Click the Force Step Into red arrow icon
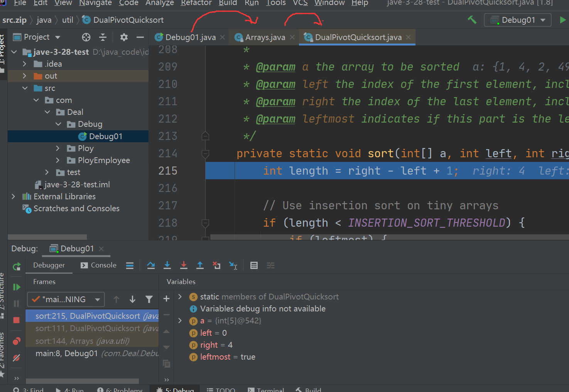The height and width of the screenshot is (392, 569). click(x=184, y=265)
